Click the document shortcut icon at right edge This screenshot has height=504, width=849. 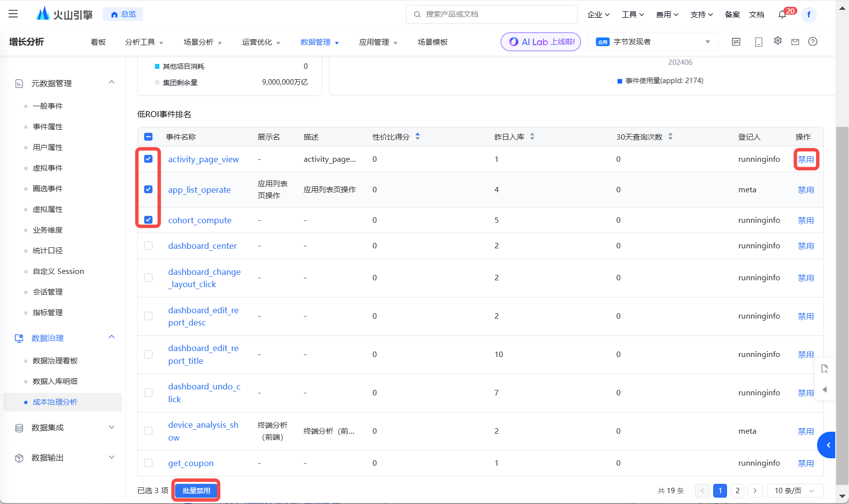point(825,368)
